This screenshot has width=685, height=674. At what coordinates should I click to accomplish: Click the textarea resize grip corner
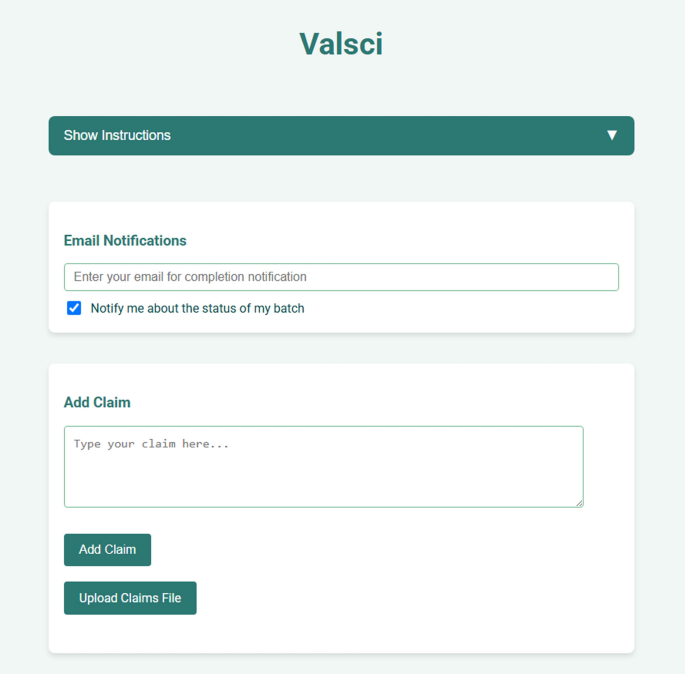click(579, 503)
